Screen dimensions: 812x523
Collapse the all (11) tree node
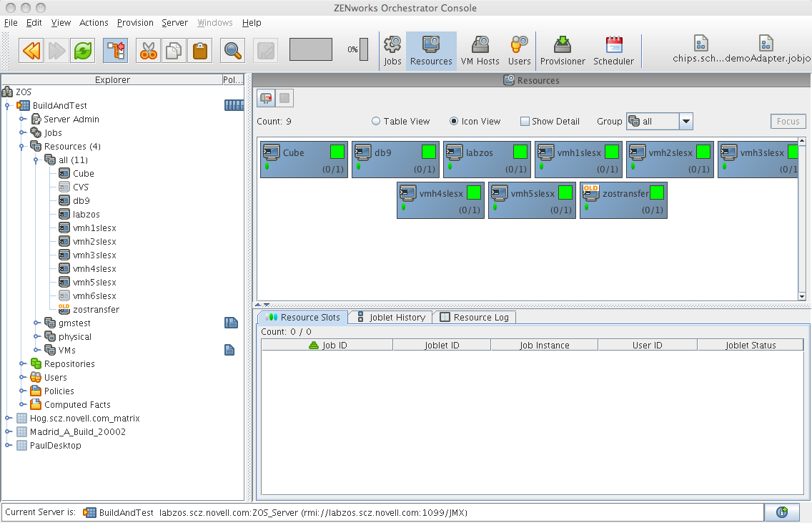click(x=36, y=160)
